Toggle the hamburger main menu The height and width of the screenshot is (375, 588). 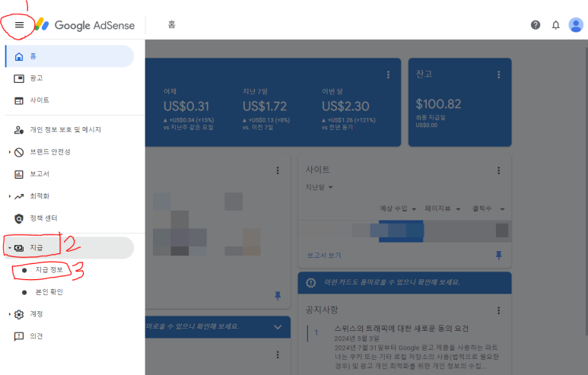tap(19, 25)
